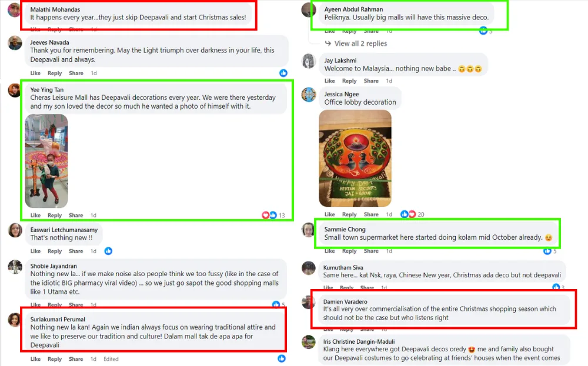Click Edited label on Suriakumari Perumal's comment
This screenshot has height=366, width=588.
[111, 359]
